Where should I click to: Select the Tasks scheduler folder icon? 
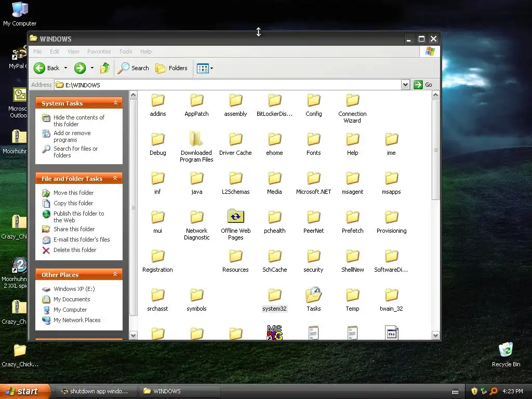point(313,295)
